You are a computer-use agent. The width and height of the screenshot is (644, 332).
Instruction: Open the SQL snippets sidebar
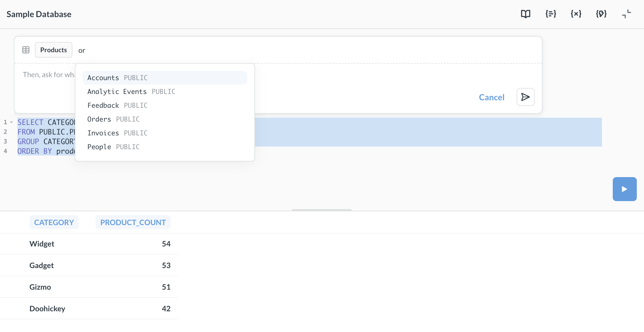pos(550,14)
